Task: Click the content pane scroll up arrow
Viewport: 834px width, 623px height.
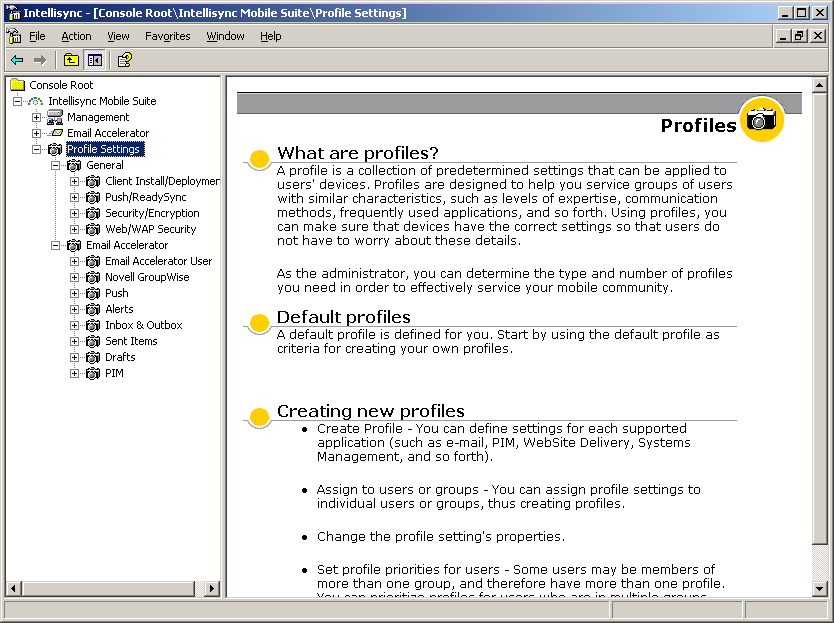Action: click(x=820, y=85)
